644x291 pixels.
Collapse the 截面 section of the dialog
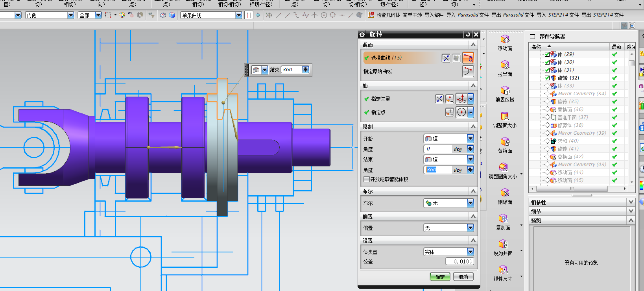[473, 45]
